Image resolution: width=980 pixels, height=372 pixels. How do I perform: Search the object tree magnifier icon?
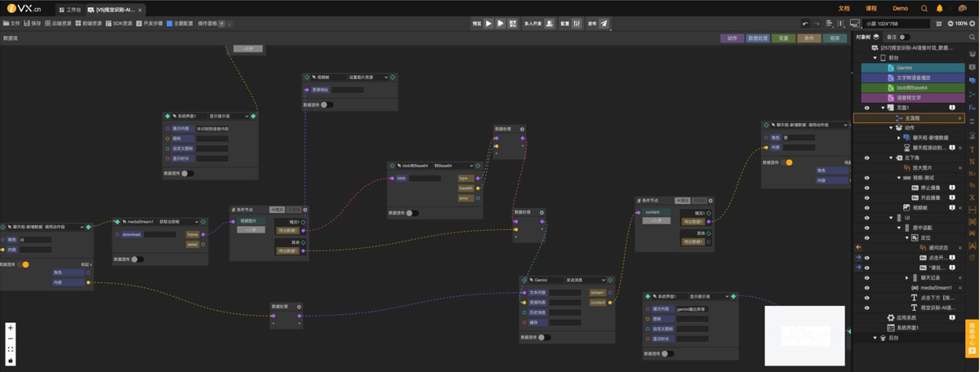pyautogui.click(x=972, y=38)
